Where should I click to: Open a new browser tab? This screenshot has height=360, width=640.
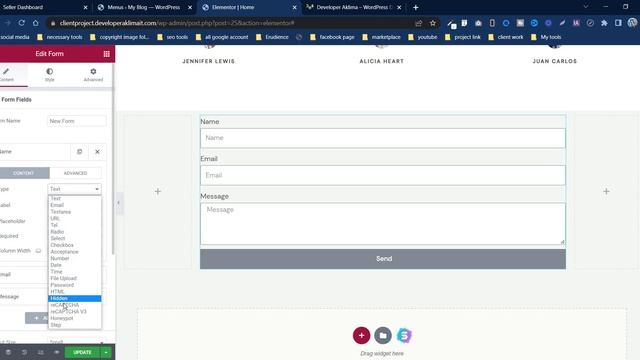pyautogui.click(x=416, y=7)
